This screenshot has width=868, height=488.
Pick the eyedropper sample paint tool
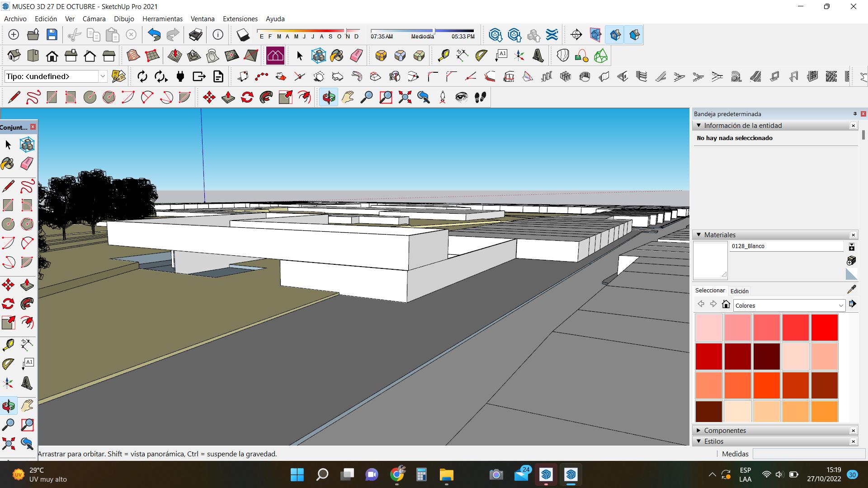tap(851, 289)
